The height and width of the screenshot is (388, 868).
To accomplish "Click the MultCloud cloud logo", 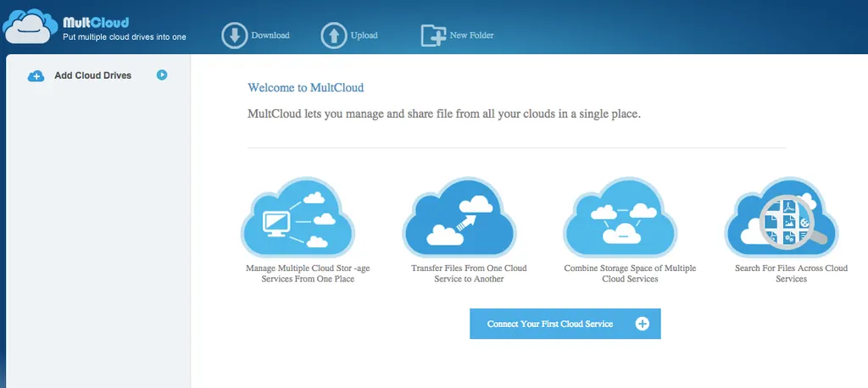I will click(31, 26).
